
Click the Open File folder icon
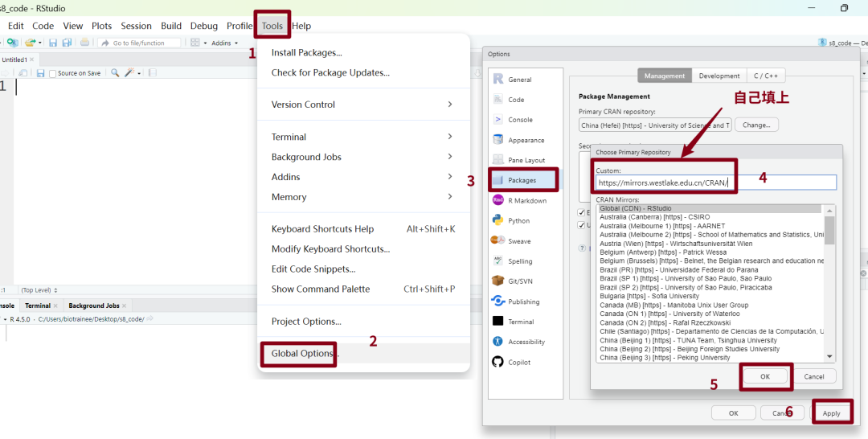point(30,43)
